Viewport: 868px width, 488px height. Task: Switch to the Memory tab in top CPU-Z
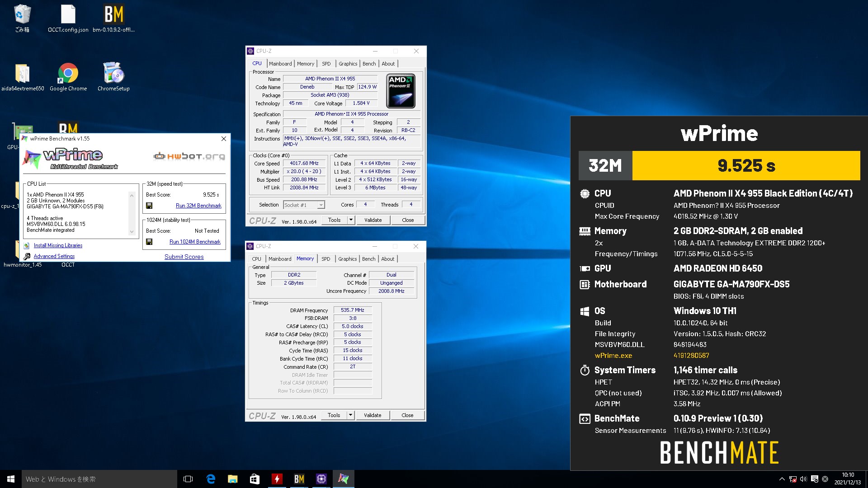tap(306, 64)
